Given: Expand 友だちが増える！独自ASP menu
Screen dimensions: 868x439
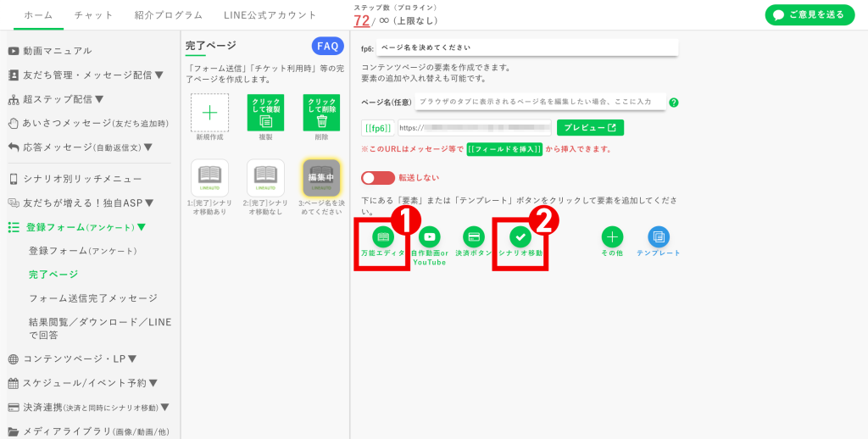Looking at the screenshot, I should [x=81, y=203].
